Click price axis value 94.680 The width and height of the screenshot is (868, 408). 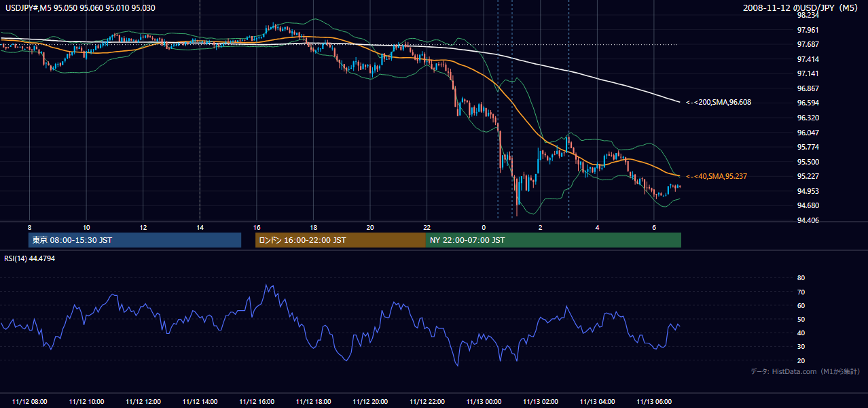point(808,205)
